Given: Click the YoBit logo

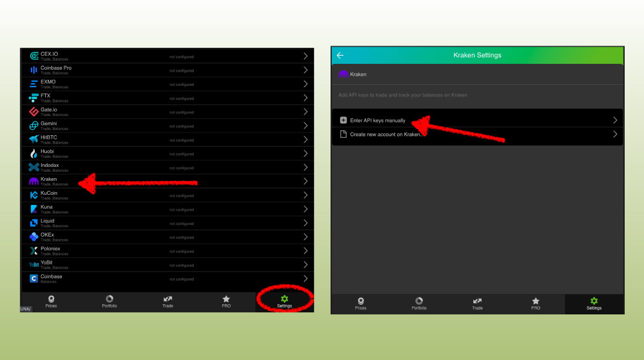Looking at the screenshot, I should 33,265.
